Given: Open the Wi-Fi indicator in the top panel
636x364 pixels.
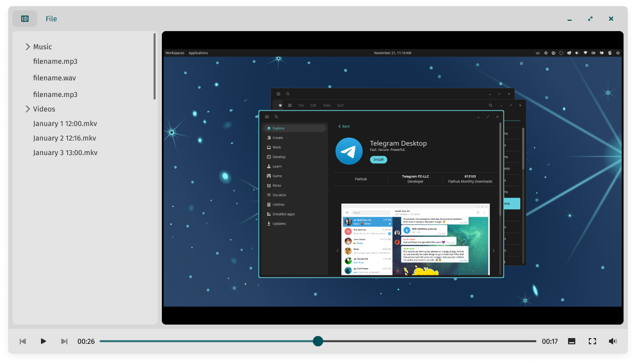Looking at the screenshot, I should click(x=586, y=52).
